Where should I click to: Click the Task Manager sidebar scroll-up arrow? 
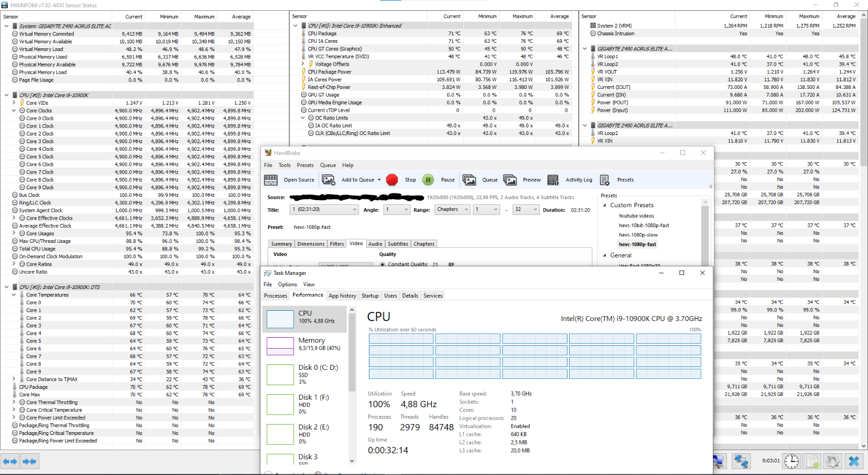pyautogui.click(x=352, y=310)
